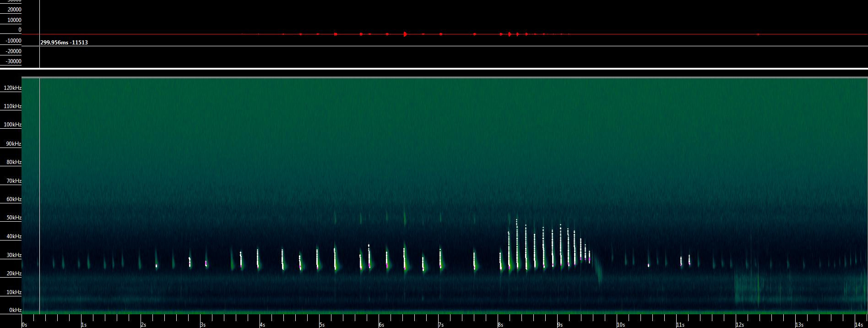The width and height of the screenshot is (868, 328).
Task: Click the descending sweep trace after 9.5s
Action: coord(599,275)
